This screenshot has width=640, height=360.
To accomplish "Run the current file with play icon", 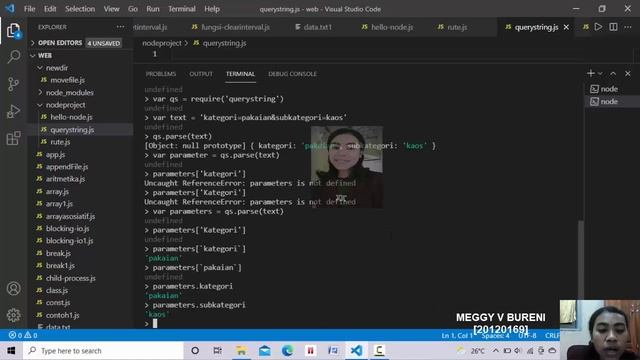I will pyautogui.click(x=598, y=27).
